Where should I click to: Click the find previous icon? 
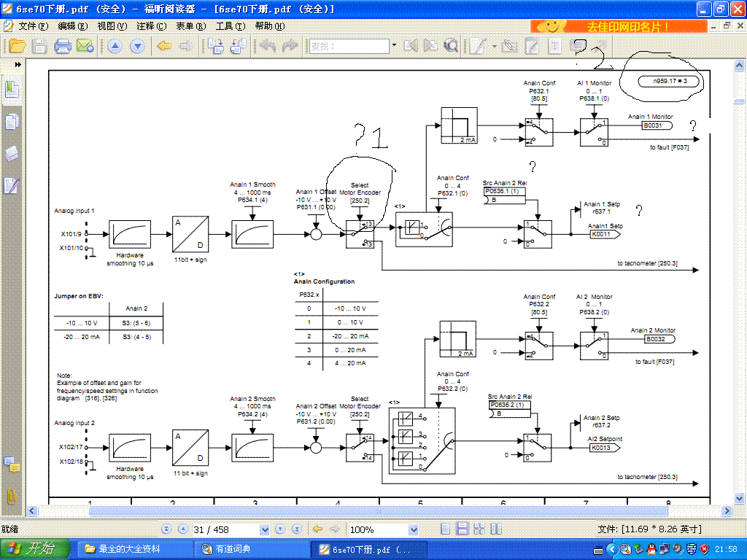(410, 46)
